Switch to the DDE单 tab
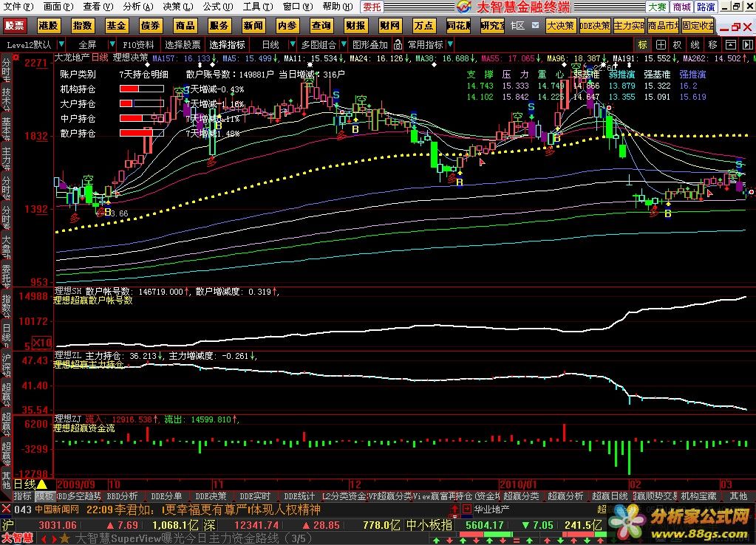Screen dimensions: 756x545 pyautogui.click(x=166, y=496)
